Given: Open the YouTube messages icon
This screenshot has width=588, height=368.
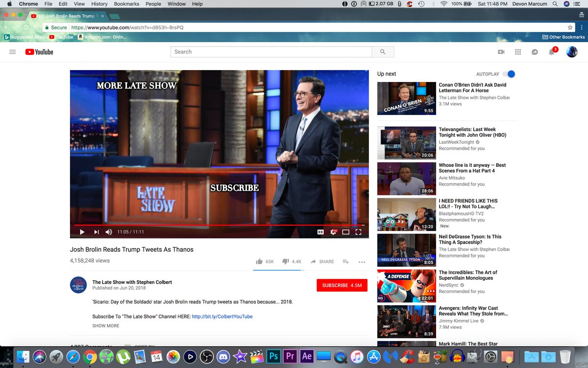Looking at the screenshot, I should click(x=535, y=52).
